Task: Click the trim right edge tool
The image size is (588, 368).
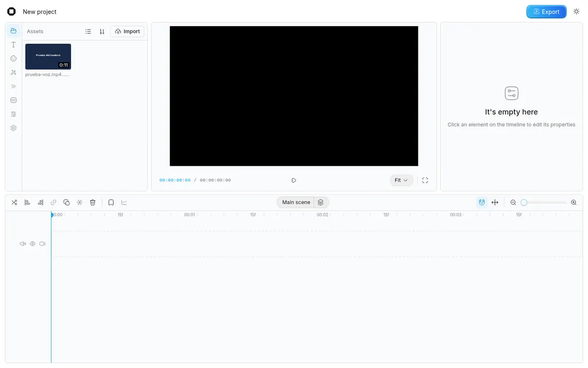Action: pos(40,202)
